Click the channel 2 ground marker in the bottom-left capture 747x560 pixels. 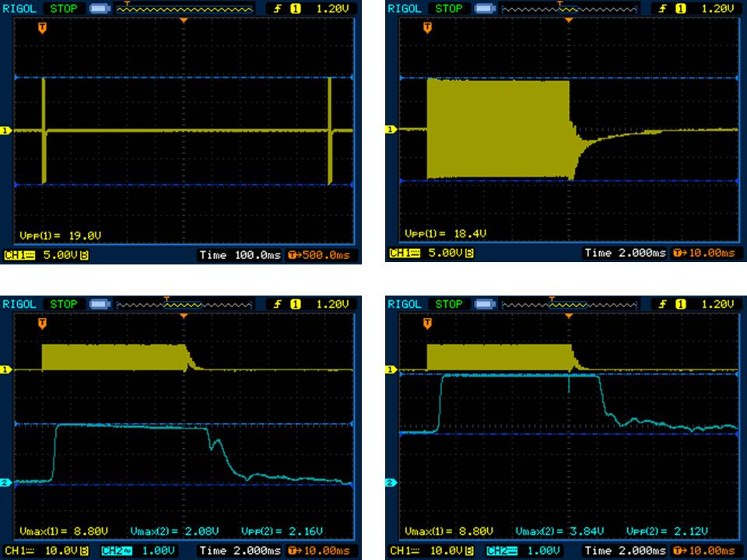[x=7, y=483]
